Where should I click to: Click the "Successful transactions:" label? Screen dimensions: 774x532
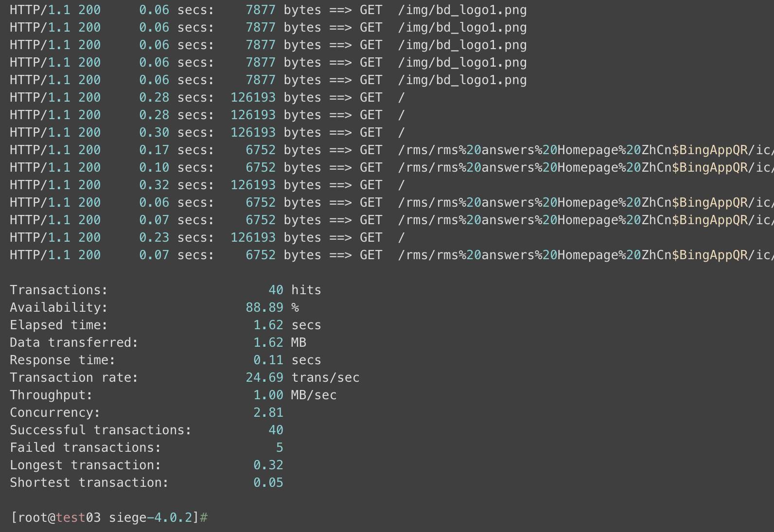(101, 430)
